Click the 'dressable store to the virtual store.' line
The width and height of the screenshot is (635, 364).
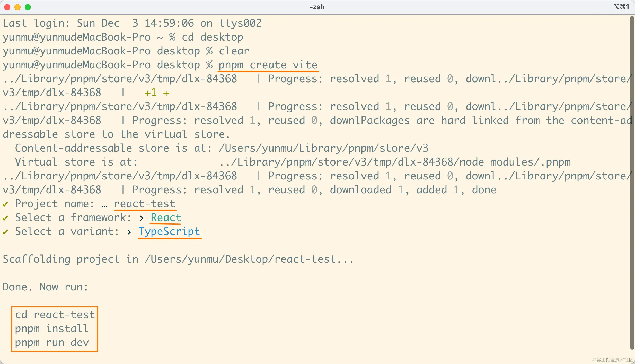tap(116, 134)
